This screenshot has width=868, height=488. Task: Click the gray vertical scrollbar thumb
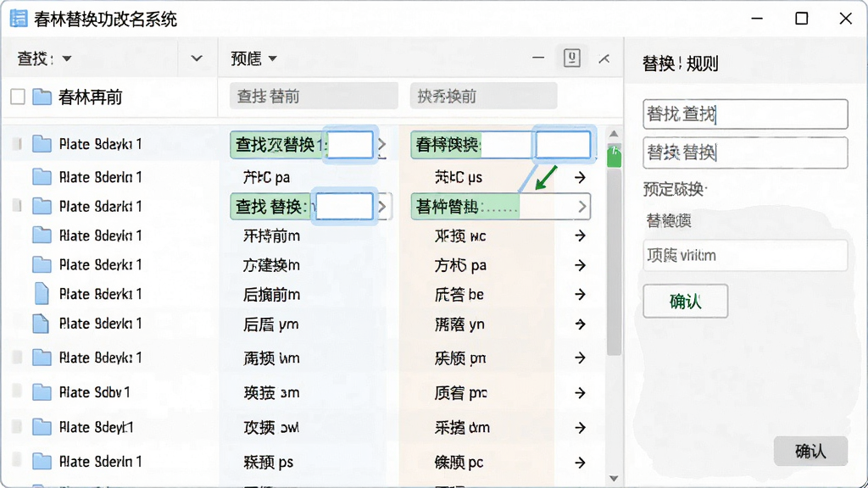tap(614, 261)
